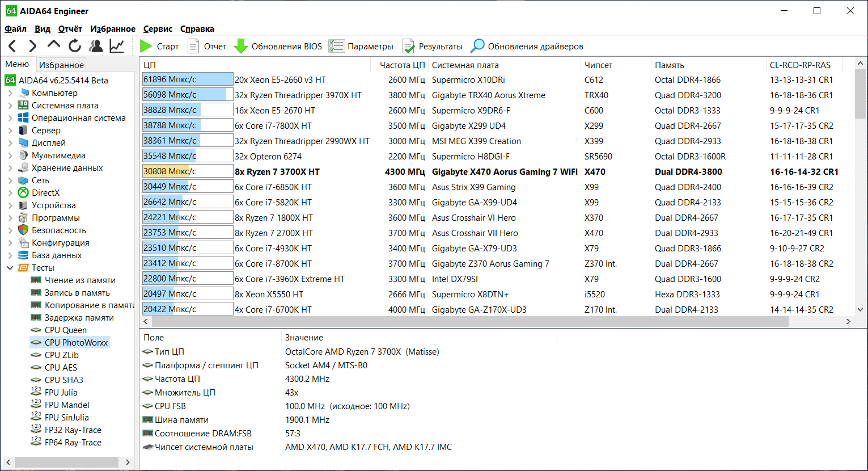Viewport: 868px width, 471px height.
Task: Click the green Старт play icon
Action: click(x=146, y=46)
